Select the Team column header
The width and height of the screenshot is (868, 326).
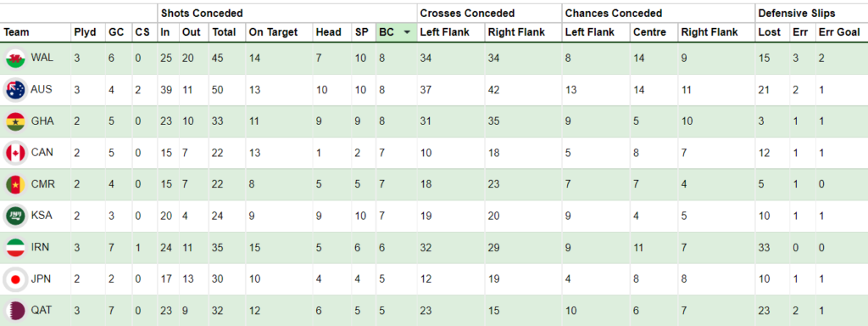click(x=17, y=33)
